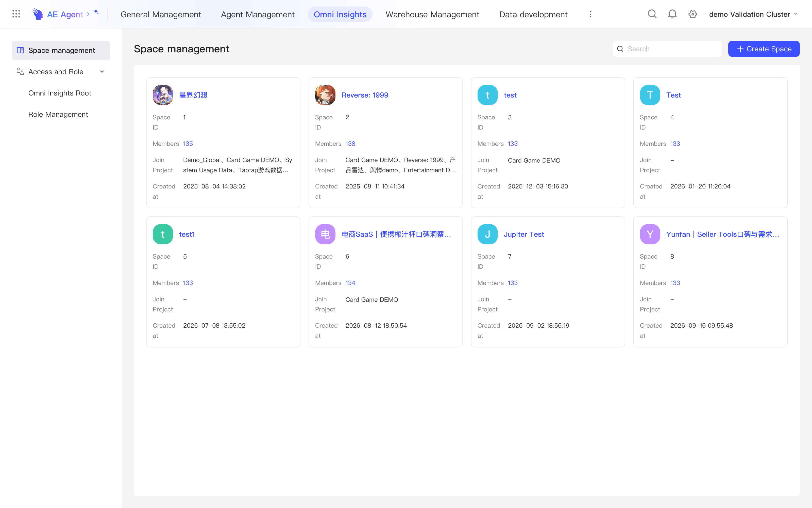Click the Reverse: 1999 space avatar
Image resolution: width=812 pixels, height=508 pixels.
(x=325, y=95)
